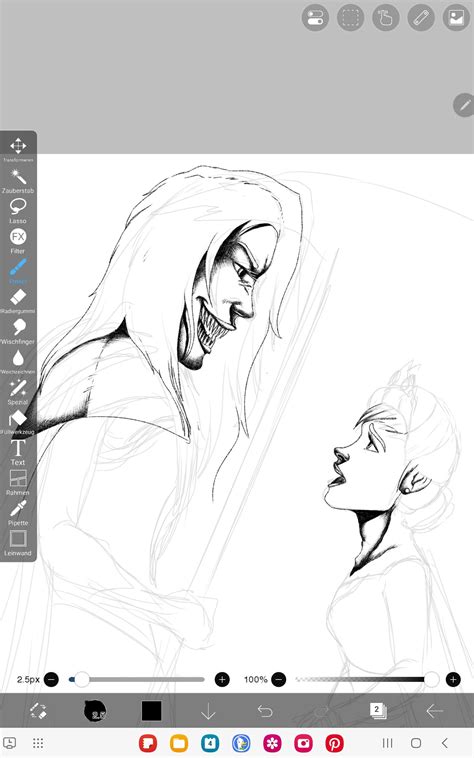The image size is (474, 758).
Task: Choose the Zauberstab magic wand tool
Action: [x=18, y=180]
